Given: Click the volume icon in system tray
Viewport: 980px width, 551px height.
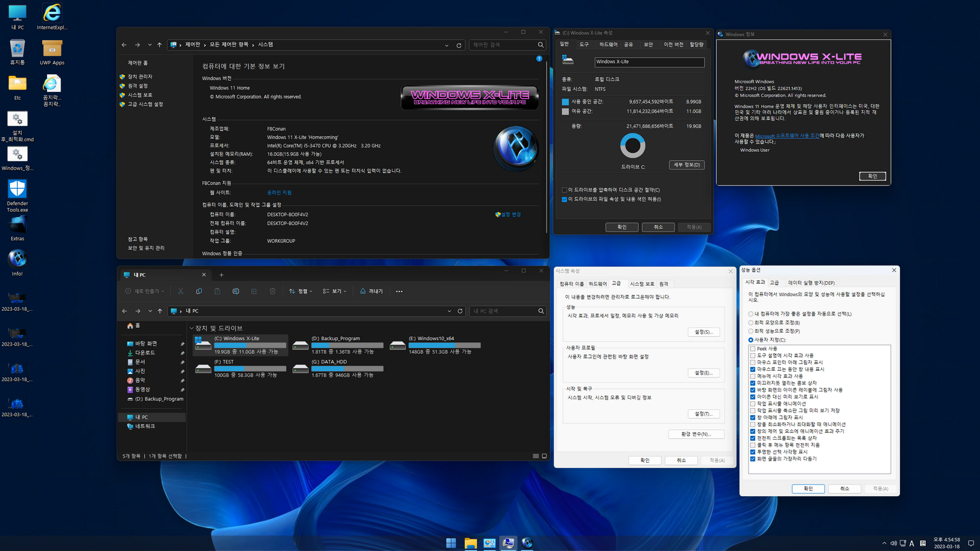Looking at the screenshot, I should pyautogui.click(x=893, y=543).
